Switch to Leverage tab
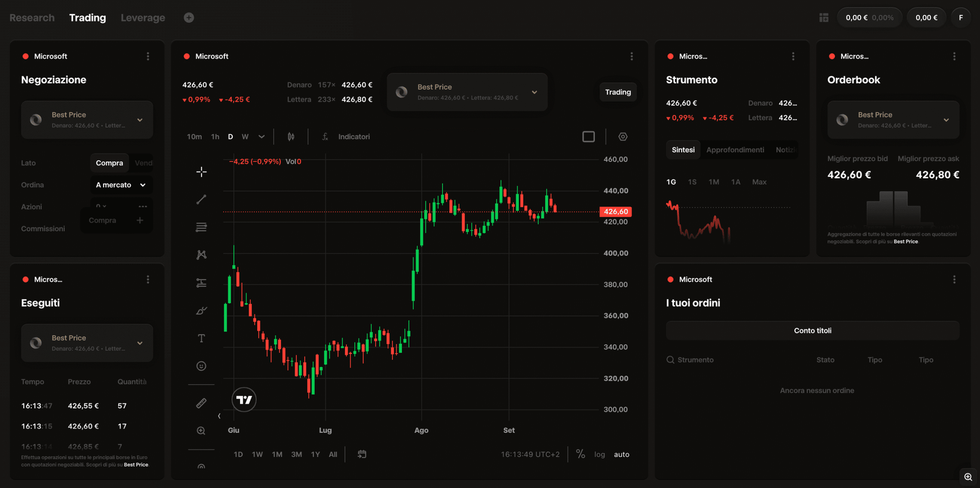The width and height of the screenshot is (980, 488). coord(143,18)
